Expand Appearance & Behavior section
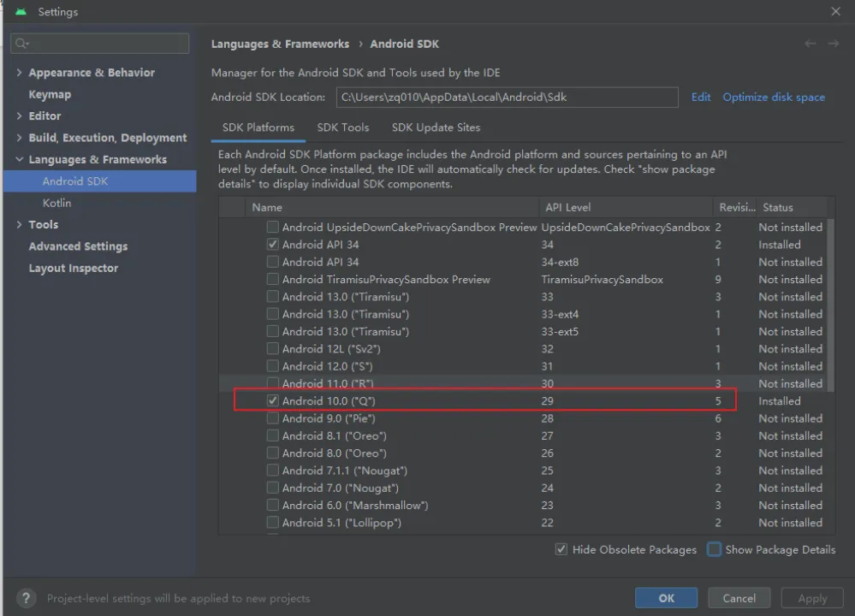Viewport: 855px width, 616px height. (x=19, y=73)
